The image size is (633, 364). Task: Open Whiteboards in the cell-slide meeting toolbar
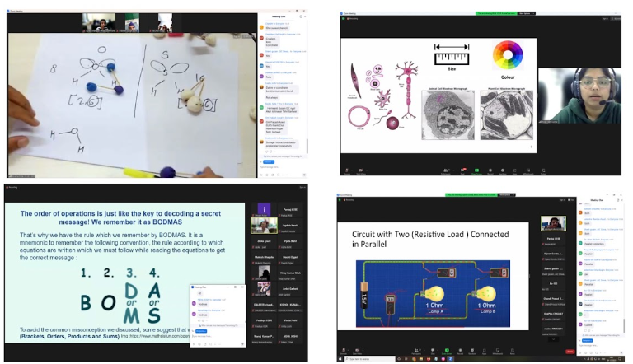[528, 170]
